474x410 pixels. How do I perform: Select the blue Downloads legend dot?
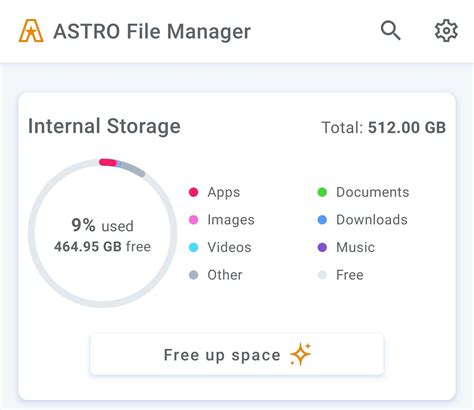coord(322,220)
